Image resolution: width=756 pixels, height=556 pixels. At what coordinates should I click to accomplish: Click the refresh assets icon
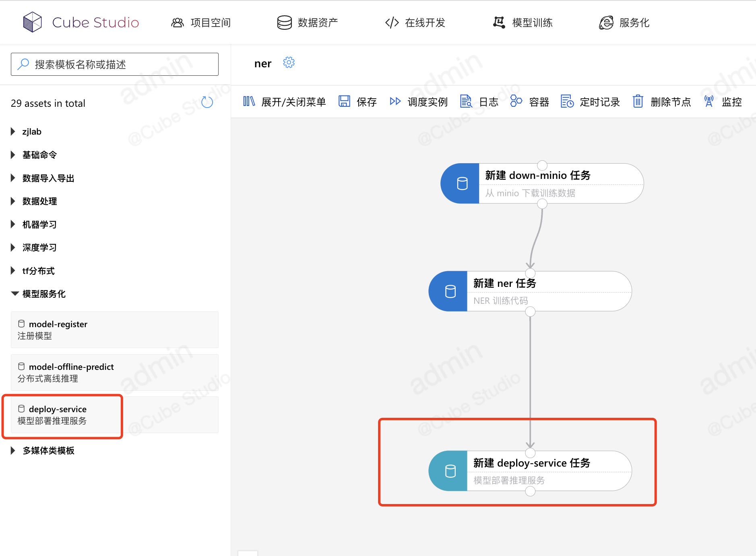207,102
